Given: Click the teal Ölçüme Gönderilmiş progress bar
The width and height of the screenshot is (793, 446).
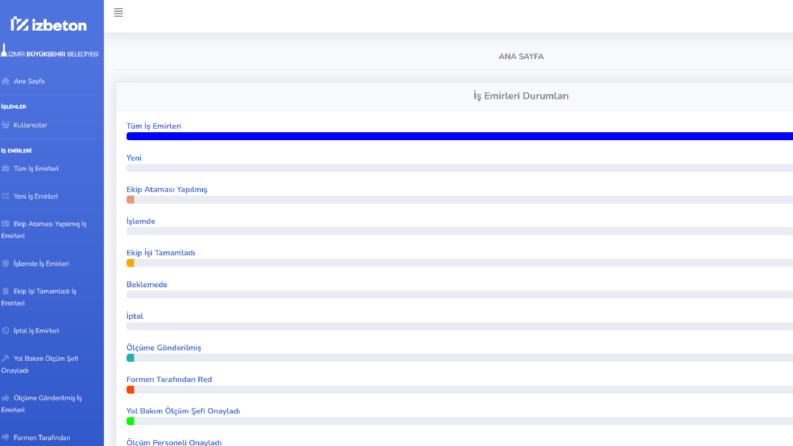Looking at the screenshot, I should pyautogui.click(x=130, y=358).
